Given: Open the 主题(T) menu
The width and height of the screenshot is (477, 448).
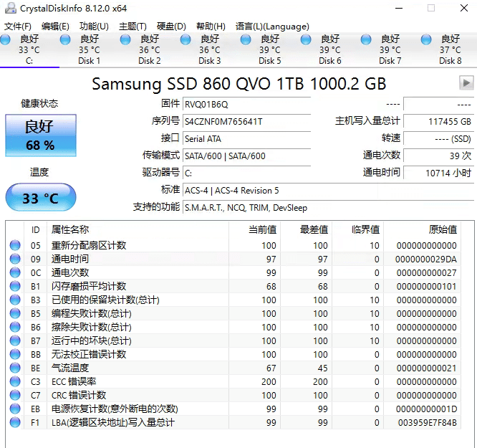Looking at the screenshot, I should (132, 27).
